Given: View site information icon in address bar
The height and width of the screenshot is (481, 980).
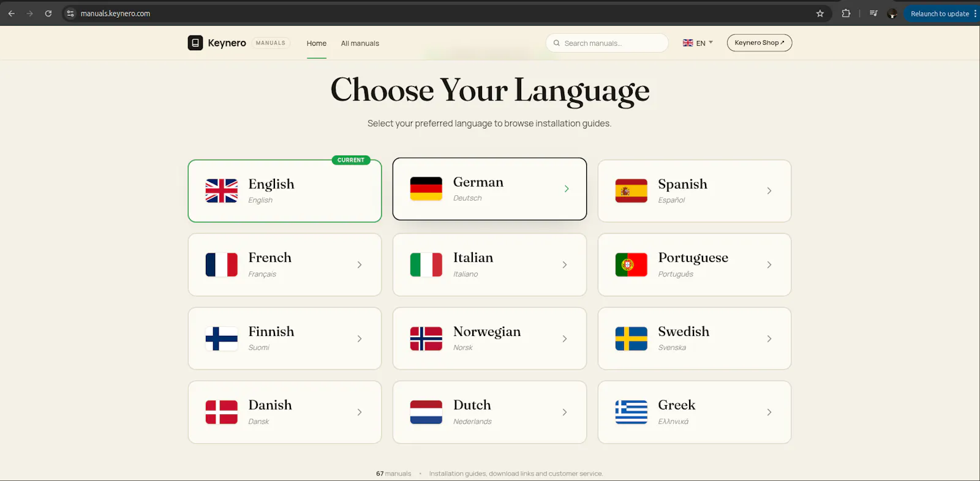Looking at the screenshot, I should tap(70, 13).
